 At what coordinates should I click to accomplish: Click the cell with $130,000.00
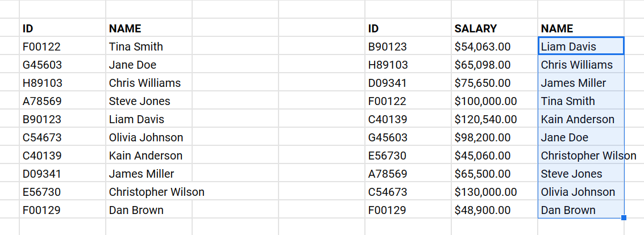pyautogui.click(x=485, y=192)
